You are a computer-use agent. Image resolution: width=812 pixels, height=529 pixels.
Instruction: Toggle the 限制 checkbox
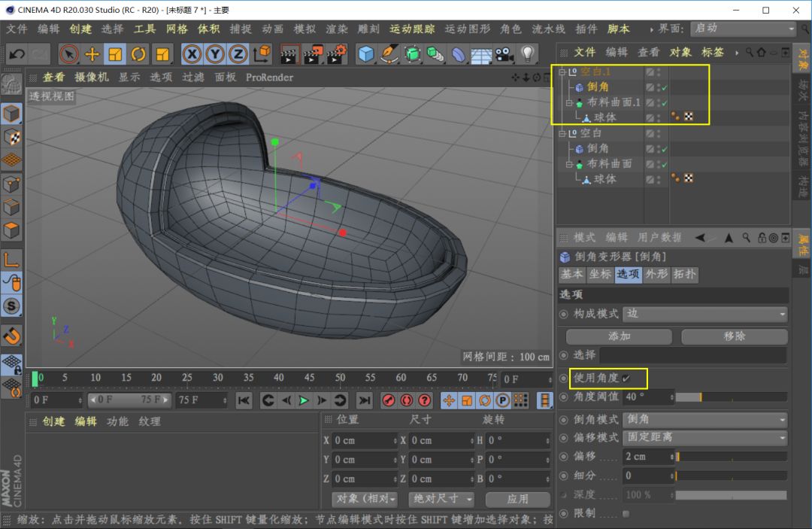tap(626, 513)
